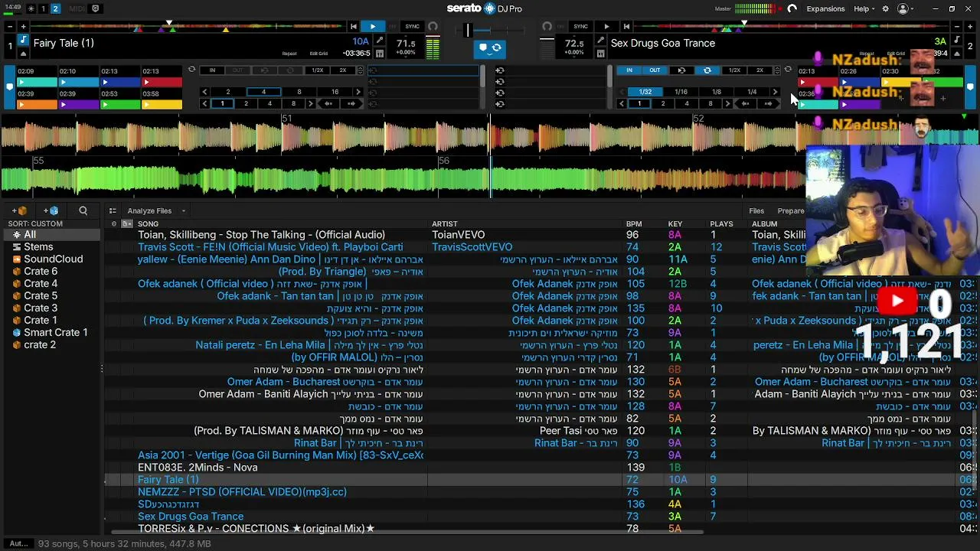Toggle SYNC on deck 2
The image size is (980, 551).
tap(580, 27)
